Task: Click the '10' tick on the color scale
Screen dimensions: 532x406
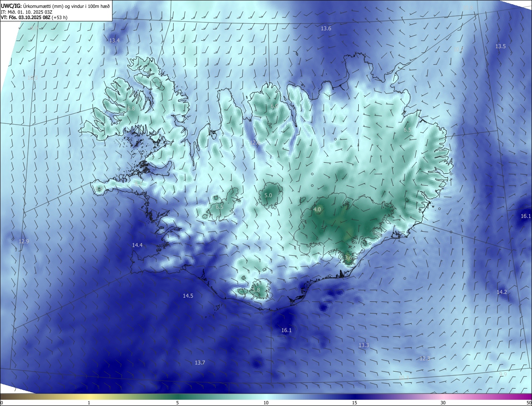Action: pyautogui.click(x=266, y=403)
